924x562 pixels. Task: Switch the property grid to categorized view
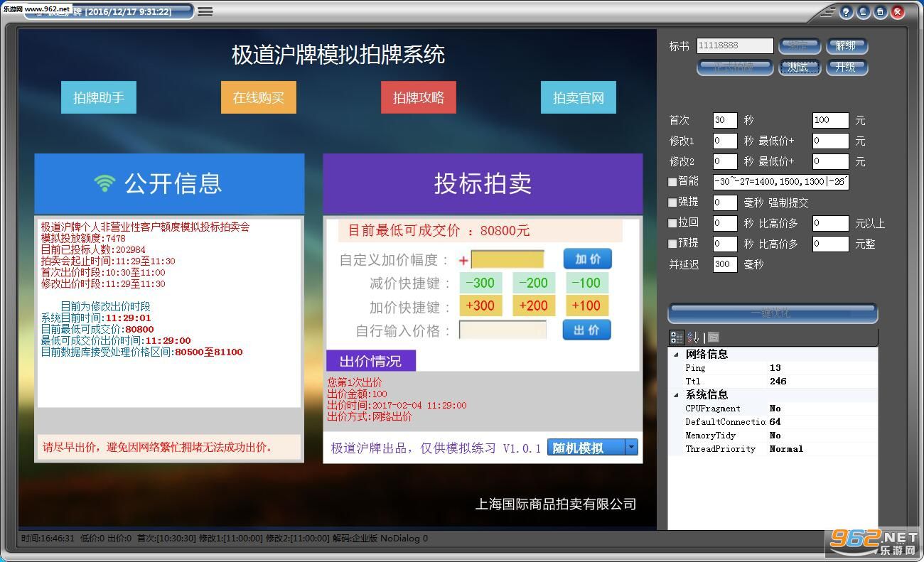coord(677,337)
